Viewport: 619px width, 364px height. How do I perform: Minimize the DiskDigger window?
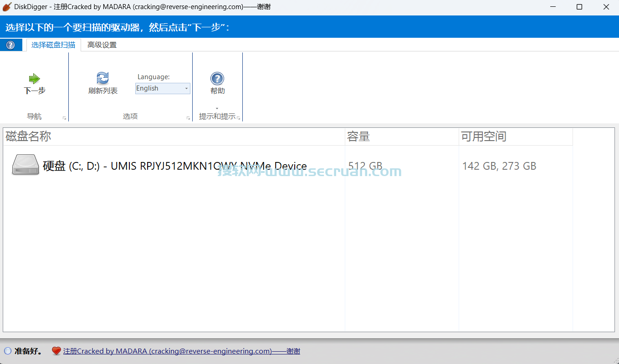tap(552, 7)
